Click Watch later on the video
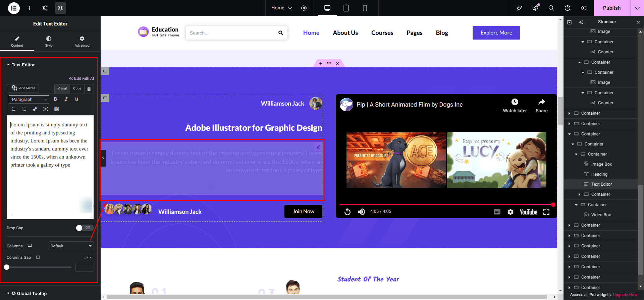The height and width of the screenshot is (300, 644). 515,106
